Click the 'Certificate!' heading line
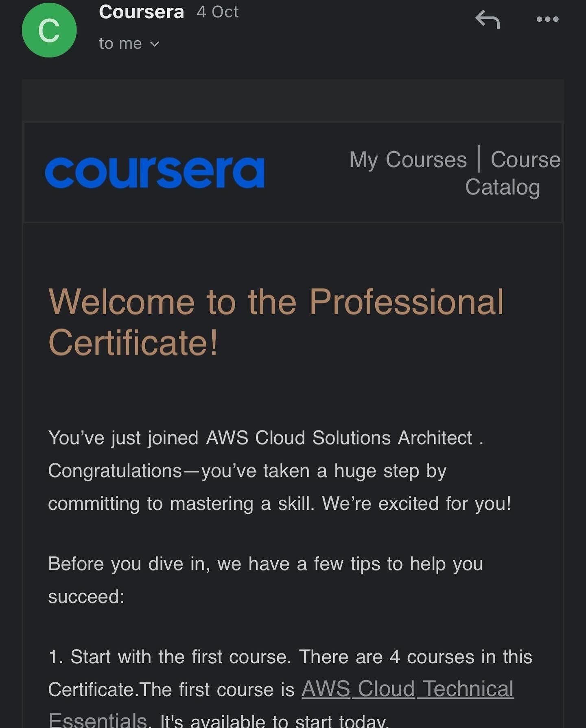The width and height of the screenshot is (586, 728). [x=133, y=342]
